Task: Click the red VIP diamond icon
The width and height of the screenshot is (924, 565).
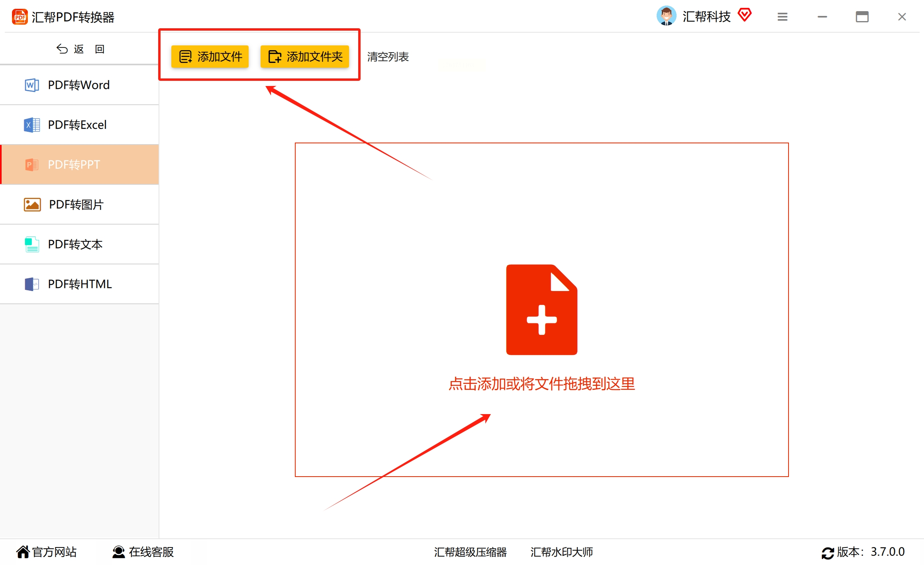Action: pyautogui.click(x=744, y=16)
